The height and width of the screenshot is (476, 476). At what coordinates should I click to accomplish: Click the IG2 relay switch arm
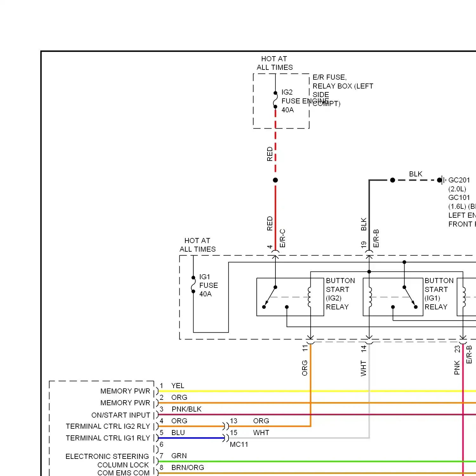269,297
